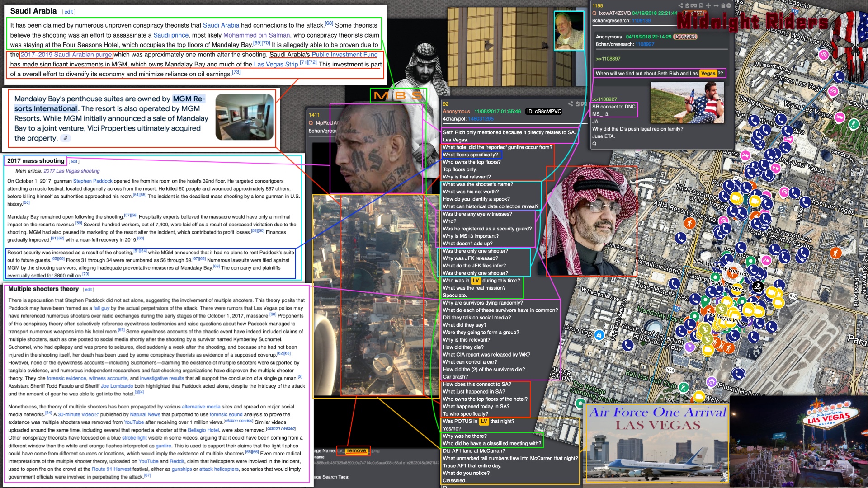Viewport: 868px width, 488px height.
Task: Open the fall guy wiki link
Action: coord(101,308)
